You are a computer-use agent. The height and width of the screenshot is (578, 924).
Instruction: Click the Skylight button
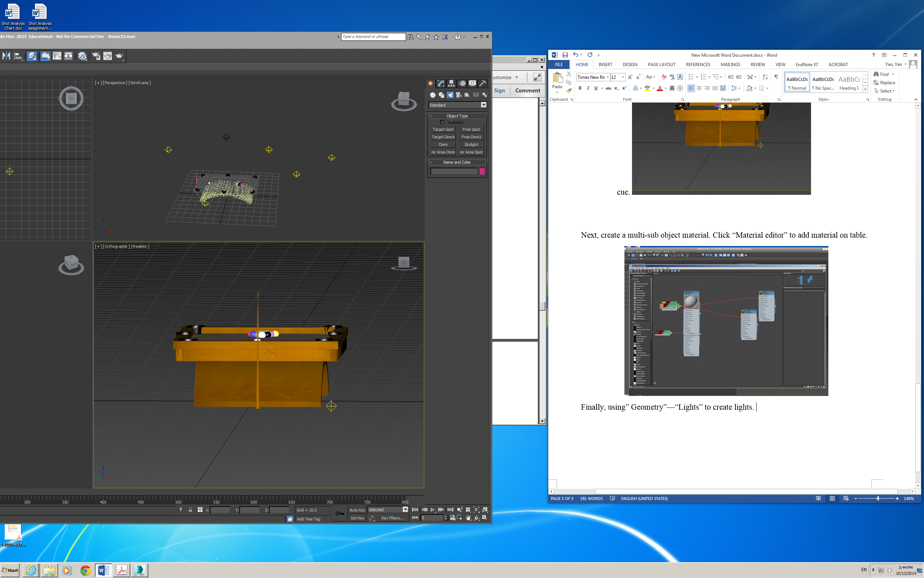(x=471, y=144)
